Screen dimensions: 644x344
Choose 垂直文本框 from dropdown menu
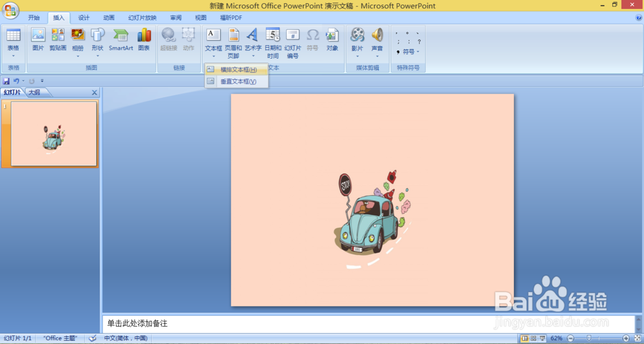pos(236,81)
